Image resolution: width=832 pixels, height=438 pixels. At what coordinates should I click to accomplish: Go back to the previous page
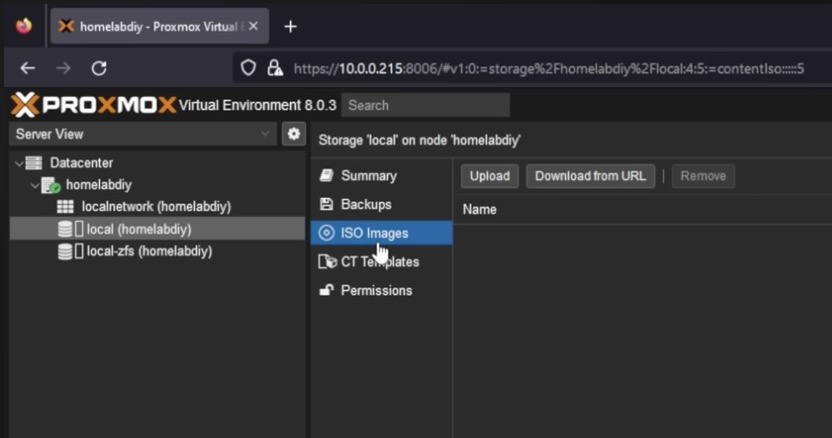coord(28,68)
